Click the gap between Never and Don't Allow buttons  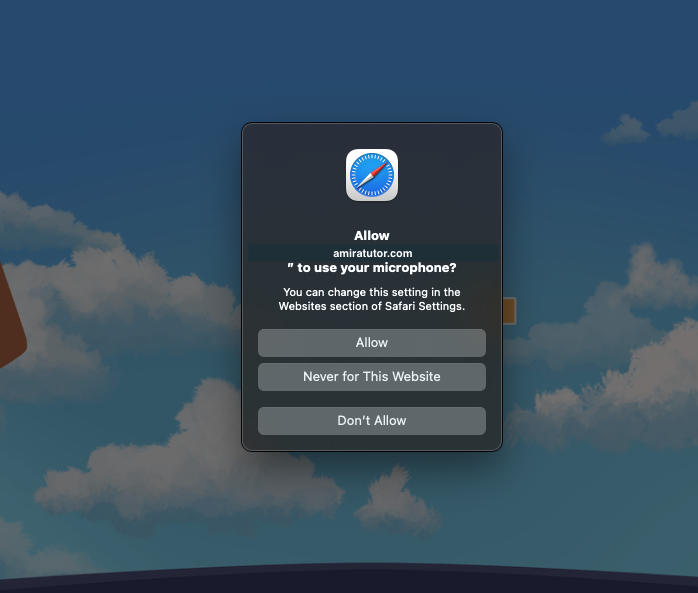point(372,399)
